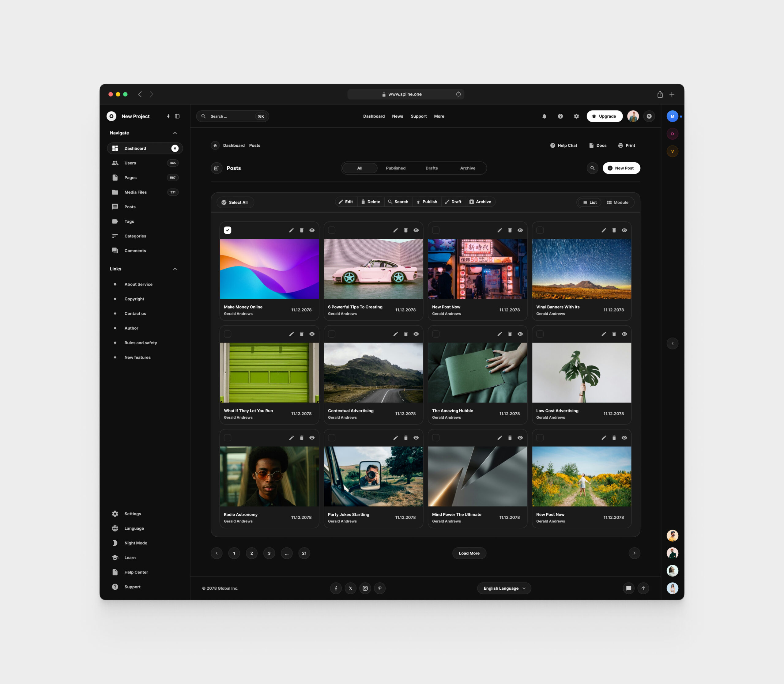Reload the page in address bar

pyautogui.click(x=458, y=94)
